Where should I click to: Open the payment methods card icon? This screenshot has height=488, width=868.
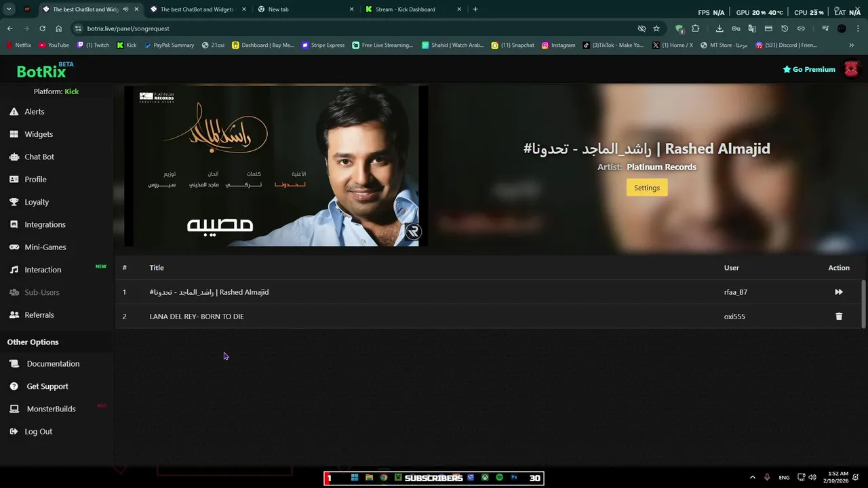pos(768,28)
